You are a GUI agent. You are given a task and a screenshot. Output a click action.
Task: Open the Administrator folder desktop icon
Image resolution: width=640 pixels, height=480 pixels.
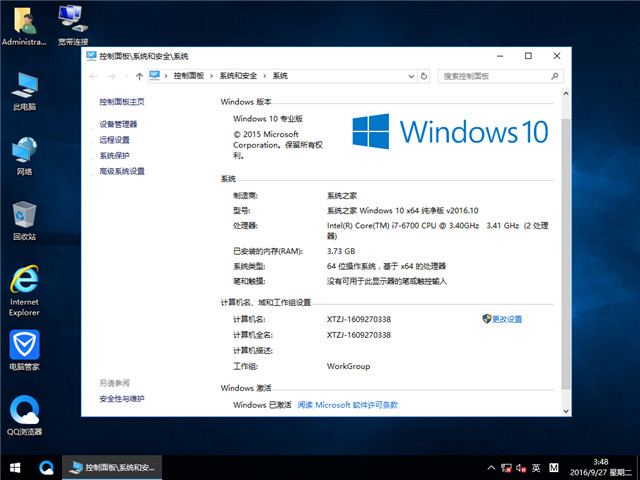[24, 25]
